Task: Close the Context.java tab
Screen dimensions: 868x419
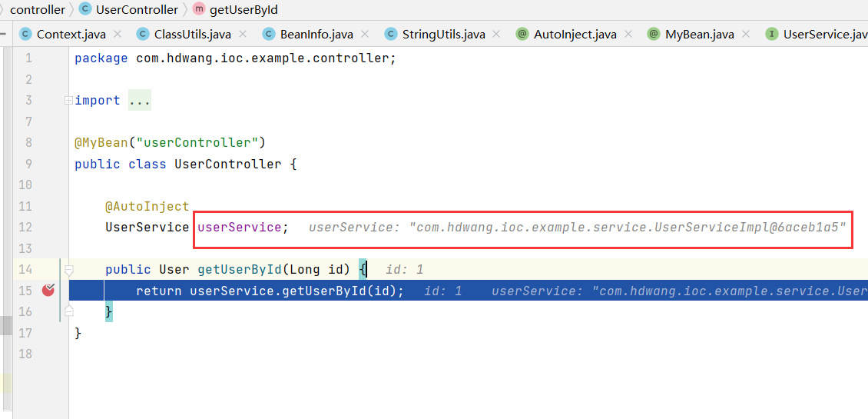Action: point(117,35)
